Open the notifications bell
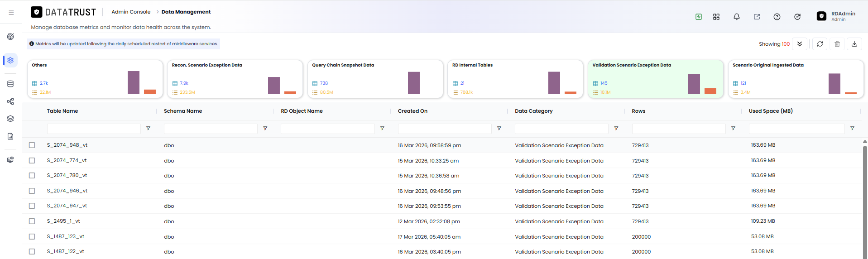Image resolution: width=868 pixels, height=259 pixels. pyautogui.click(x=737, y=17)
